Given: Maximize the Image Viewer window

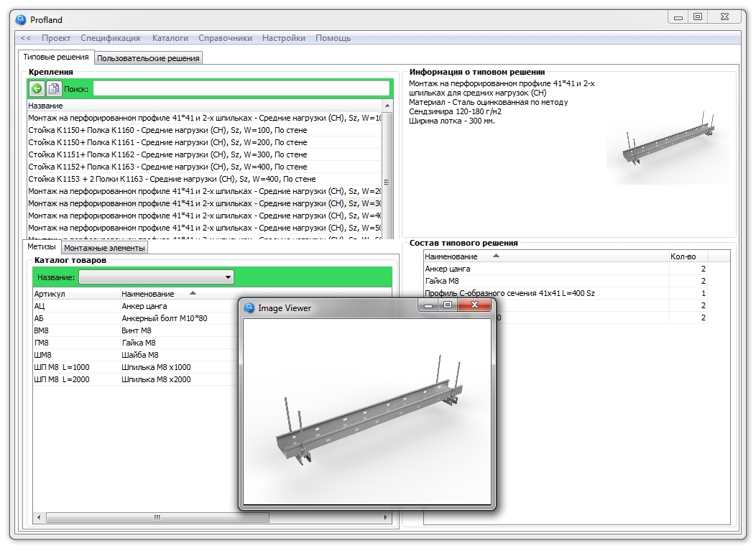Looking at the screenshot, I should [x=448, y=305].
